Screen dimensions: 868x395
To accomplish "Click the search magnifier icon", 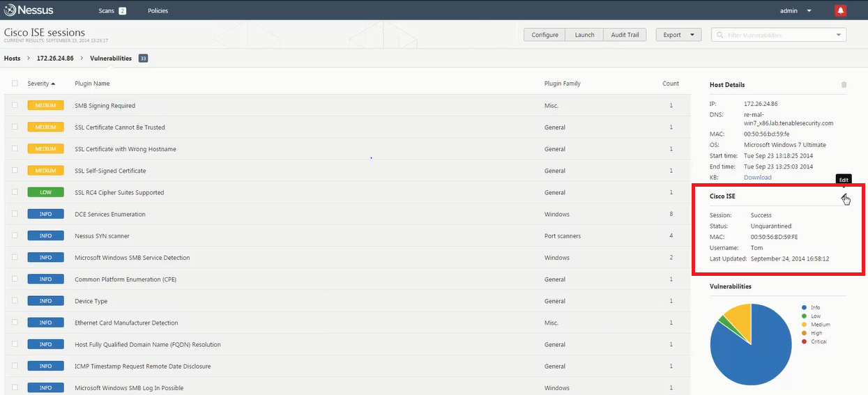I will [719, 35].
